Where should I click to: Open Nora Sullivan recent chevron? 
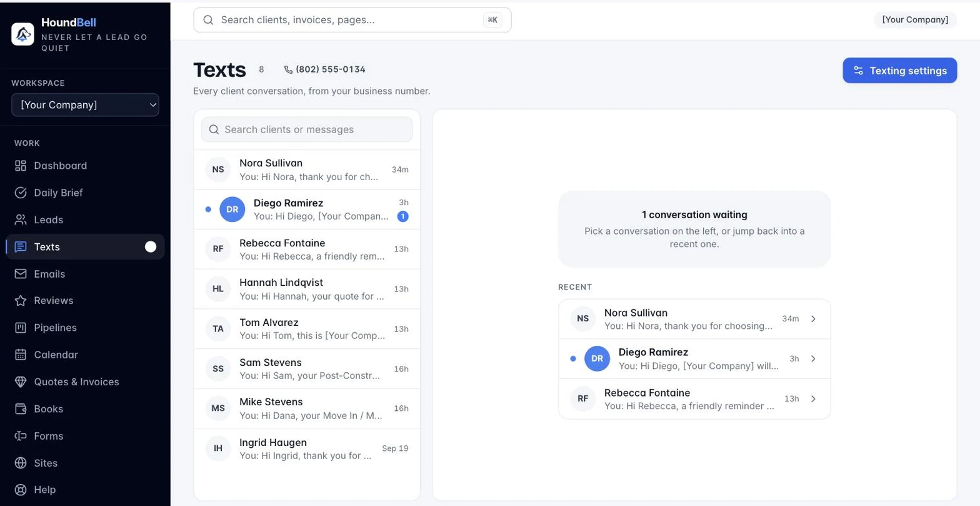813,319
